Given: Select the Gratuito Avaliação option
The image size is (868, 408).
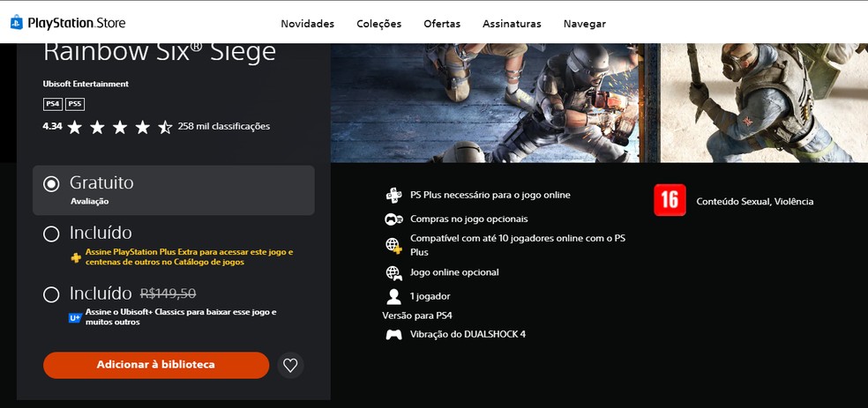Looking at the screenshot, I should [x=173, y=190].
